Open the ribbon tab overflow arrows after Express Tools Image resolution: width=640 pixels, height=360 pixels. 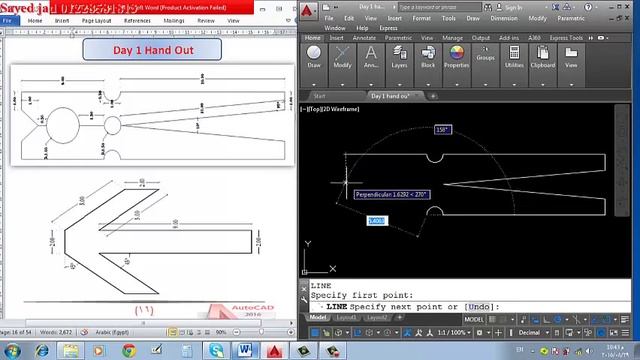pos(591,38)
